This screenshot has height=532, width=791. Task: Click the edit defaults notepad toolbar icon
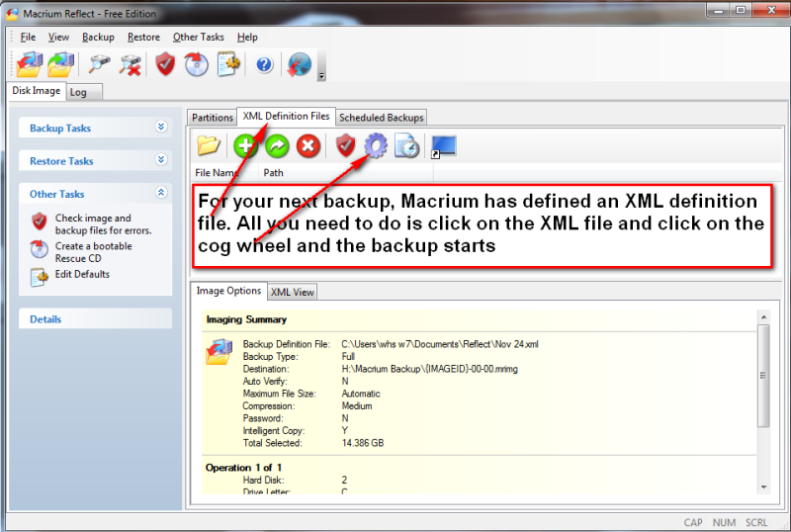(x=228, y=64)
